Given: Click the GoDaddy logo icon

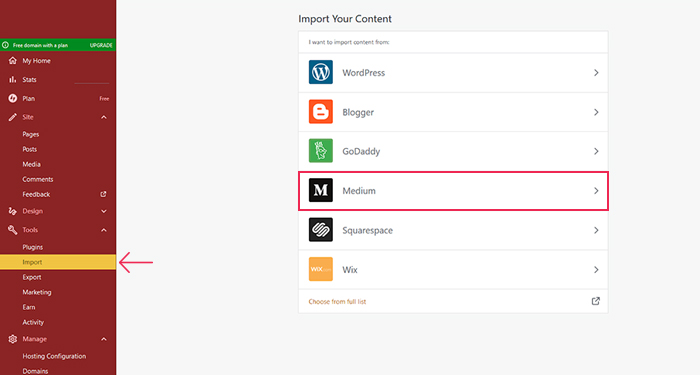Looking at the screenshot, I should [x=321, y=151].
